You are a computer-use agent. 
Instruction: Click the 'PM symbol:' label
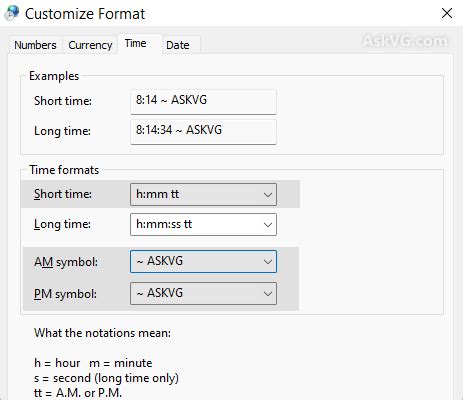65,294
